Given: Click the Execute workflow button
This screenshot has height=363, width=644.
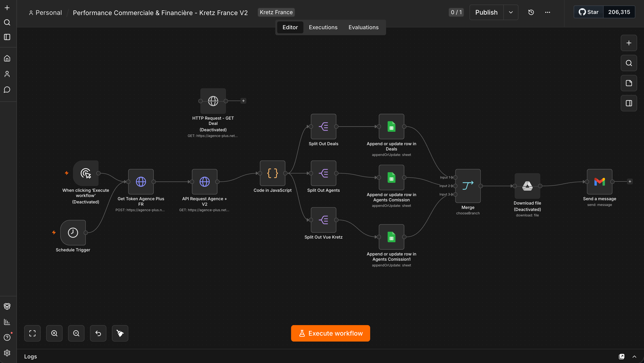Looking at the screenshot, I should 330,333.
